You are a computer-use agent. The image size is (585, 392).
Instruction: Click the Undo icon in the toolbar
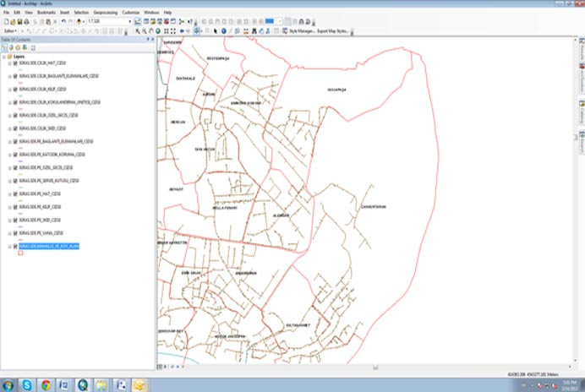[x=64, y=21]
